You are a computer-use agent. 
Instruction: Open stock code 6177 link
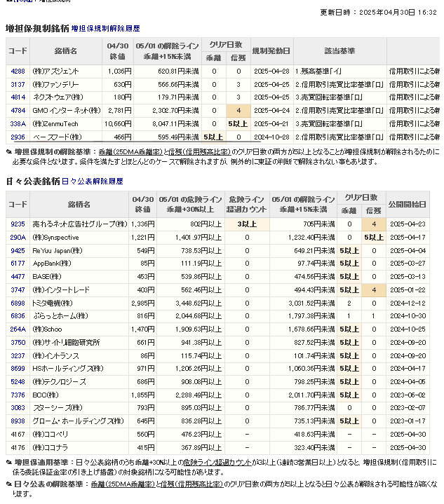(18, 264)
